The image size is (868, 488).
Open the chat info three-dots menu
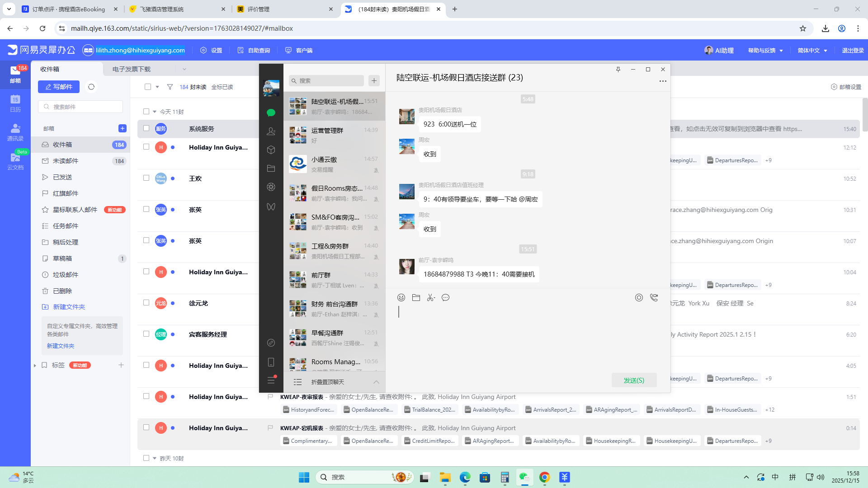(662, 81)
